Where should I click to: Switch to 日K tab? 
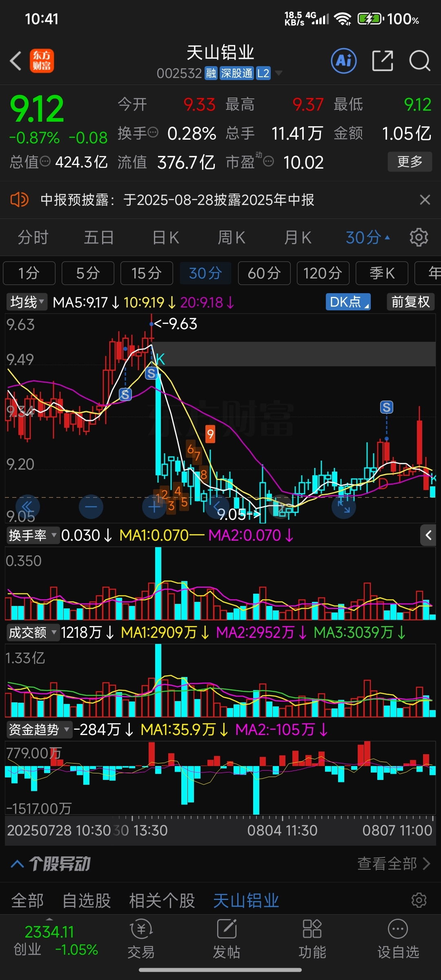tap(165, 237)
